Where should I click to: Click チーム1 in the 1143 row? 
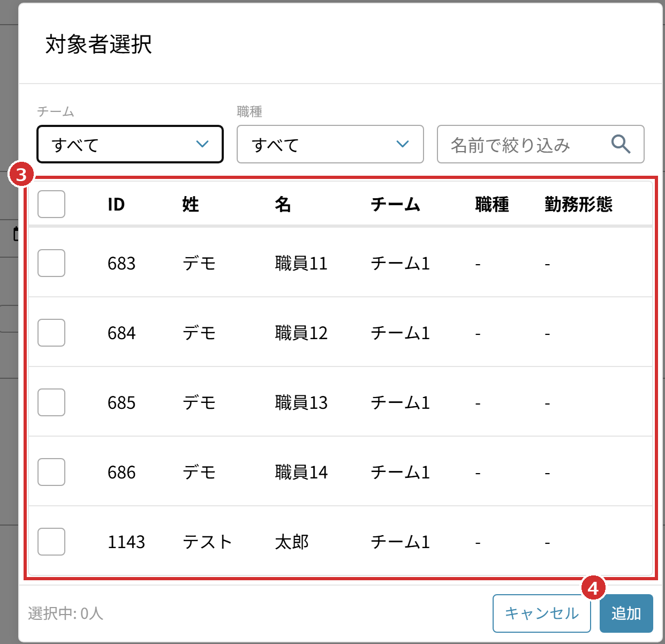(400, 542)
